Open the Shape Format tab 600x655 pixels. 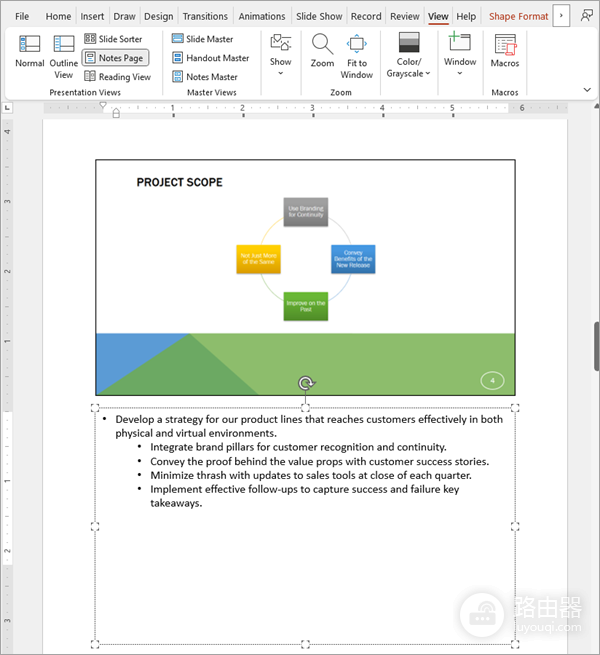point(518,16)
